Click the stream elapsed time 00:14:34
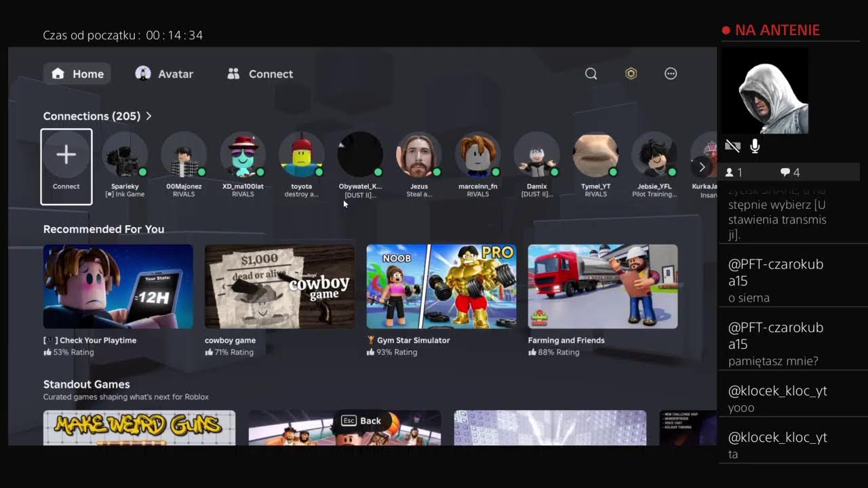 click(174, 35)
